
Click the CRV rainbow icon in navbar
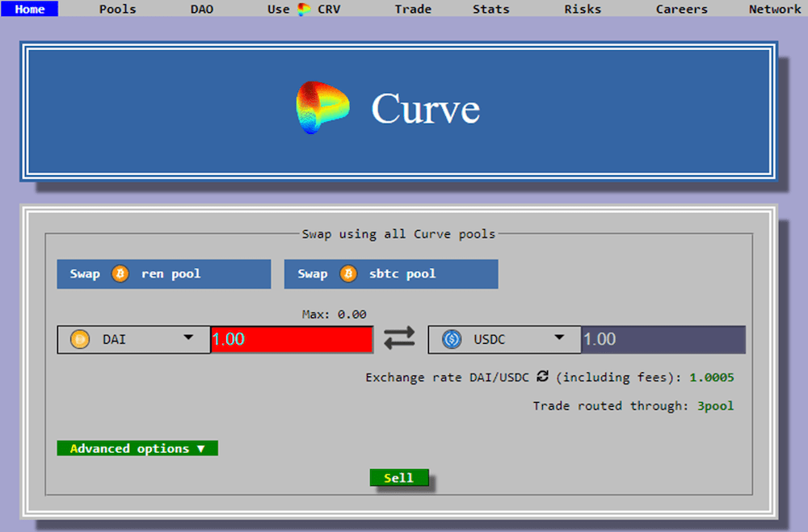coord(304,9)
